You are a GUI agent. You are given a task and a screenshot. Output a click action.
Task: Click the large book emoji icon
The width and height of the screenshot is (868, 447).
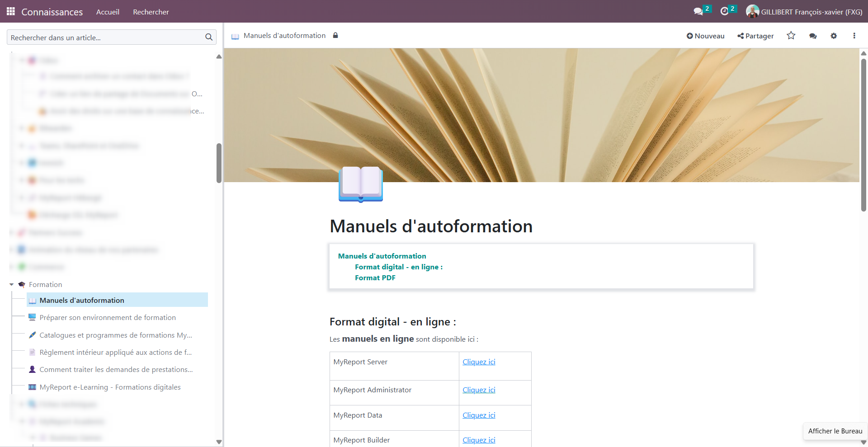coord(361,184)
